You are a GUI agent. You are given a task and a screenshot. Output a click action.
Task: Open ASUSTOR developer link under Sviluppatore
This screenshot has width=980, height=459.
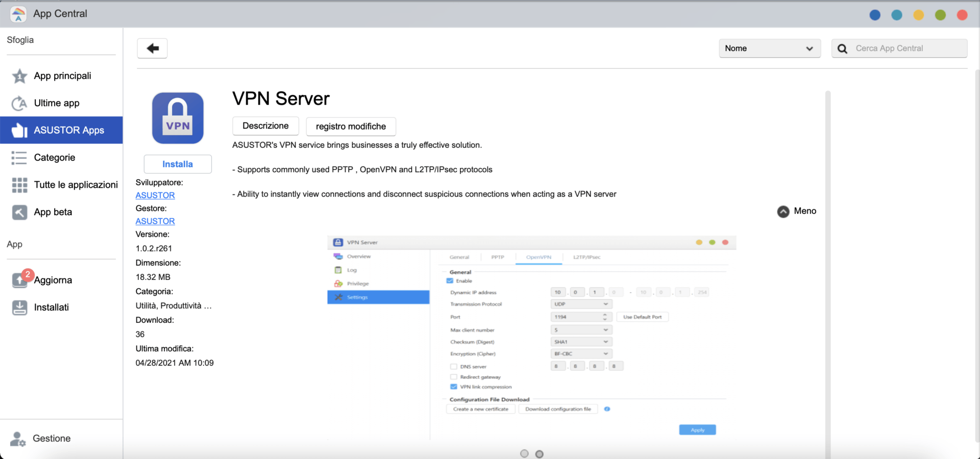point(155,195)
